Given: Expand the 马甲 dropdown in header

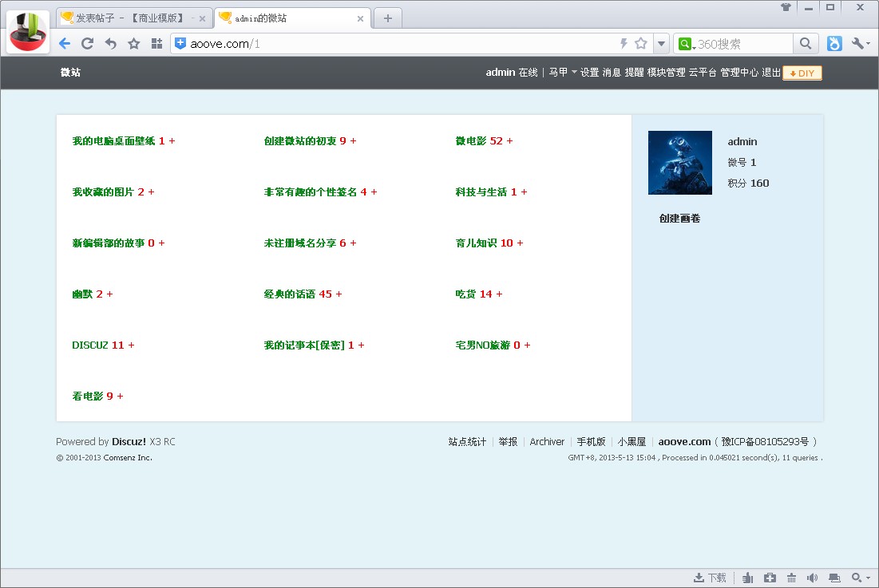Looking at the screenshot, I should coord(563,73).
